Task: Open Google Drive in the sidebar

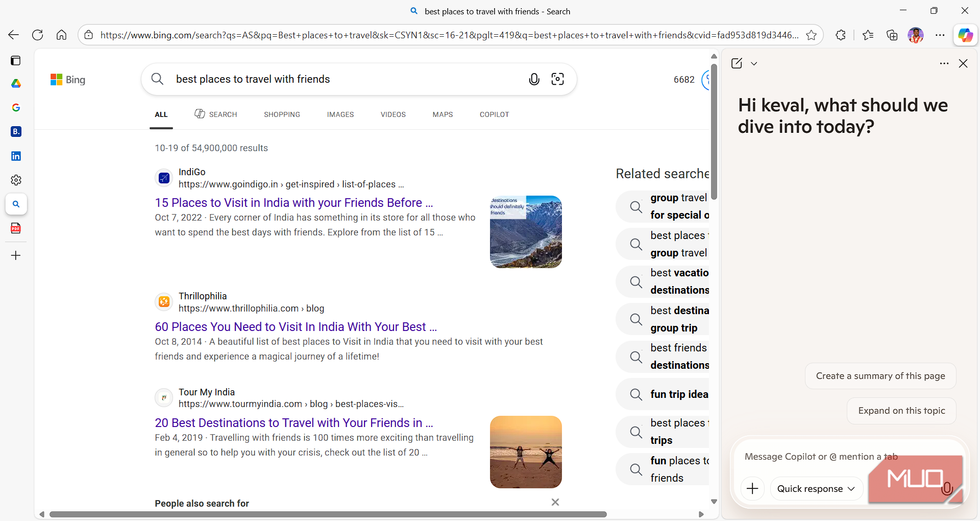Action: pyautogui.click(x=16, y=83)
